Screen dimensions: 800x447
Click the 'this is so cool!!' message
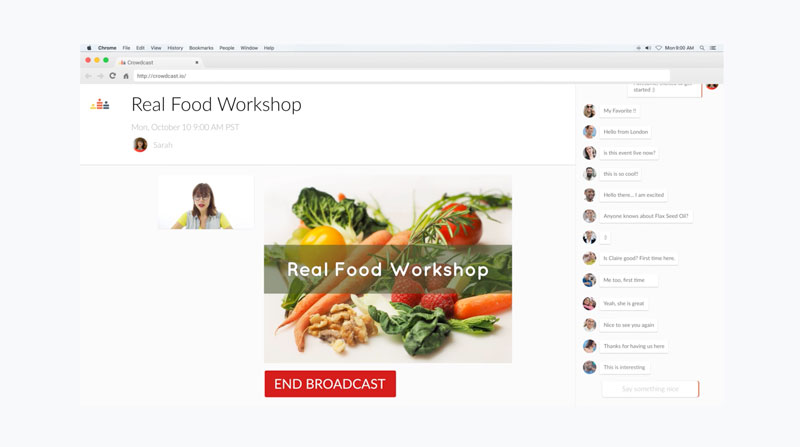click(x=620, y=174)
